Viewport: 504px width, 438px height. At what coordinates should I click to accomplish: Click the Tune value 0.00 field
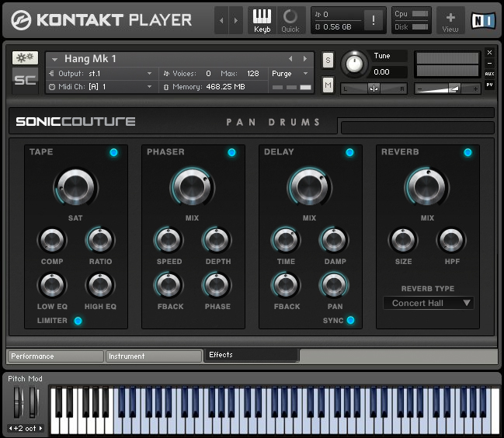pos(390,71)
